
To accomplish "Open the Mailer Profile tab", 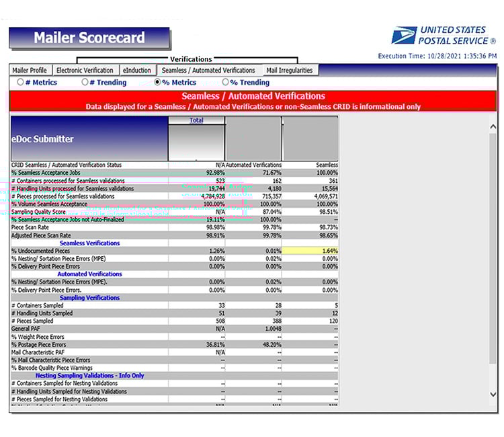I will [30, 70].
